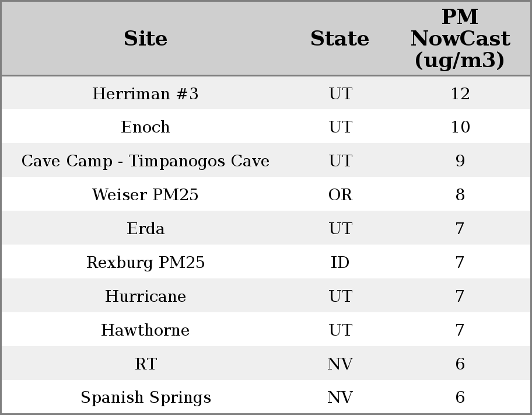
Task: Select the Enoch site cell
Action: 145,127
